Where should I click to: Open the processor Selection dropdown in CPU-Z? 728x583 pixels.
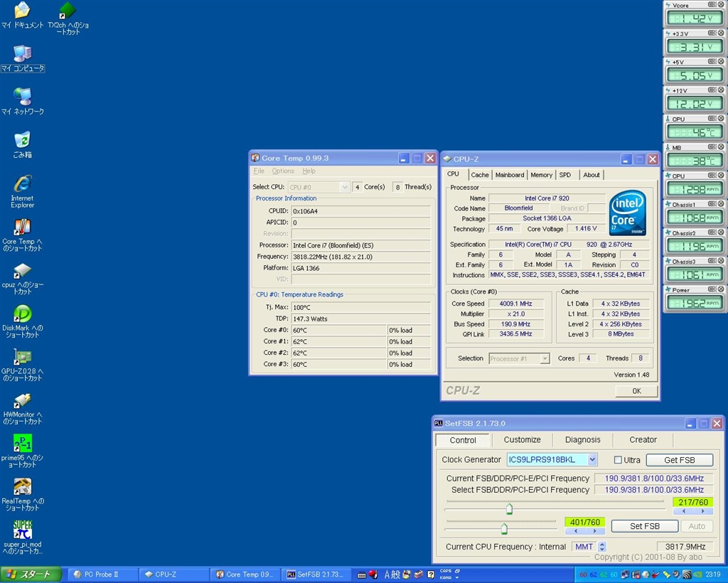[545, 358]
